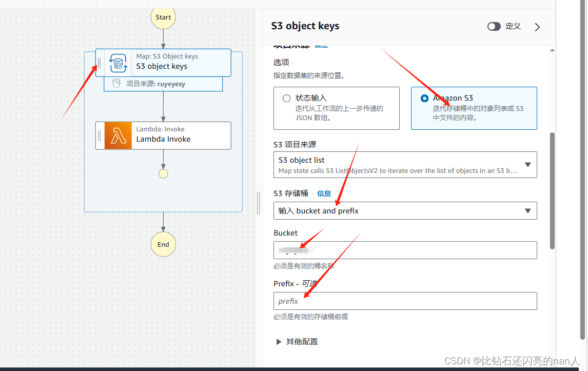This screenshot has height=371, width=588.
Task: Open the S3 项目来源 dropdown showing S3 object list
Action: pos(405,165)
